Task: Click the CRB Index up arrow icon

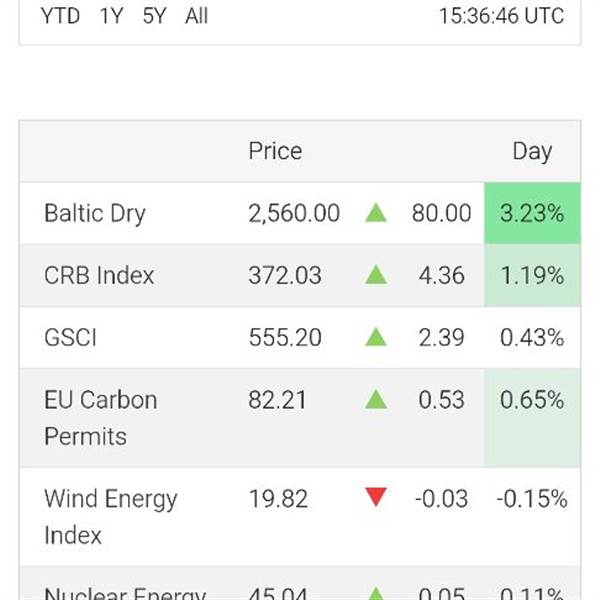Action: point(376,275)
